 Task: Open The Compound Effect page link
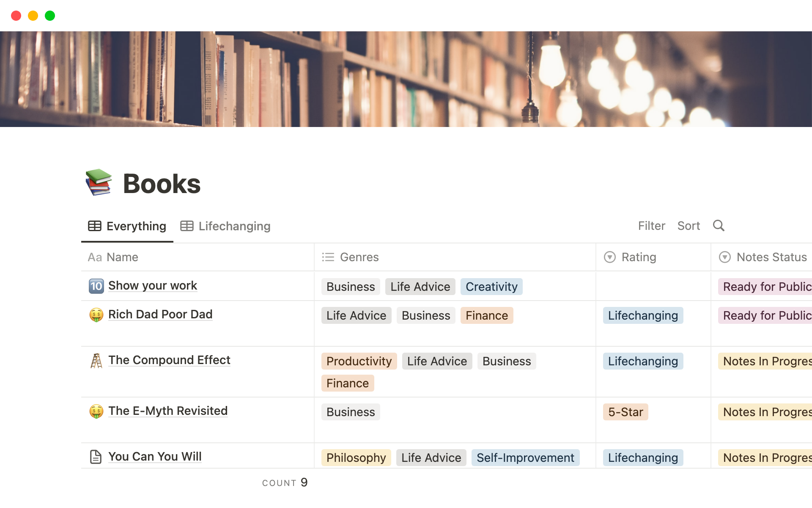(169, 360)
